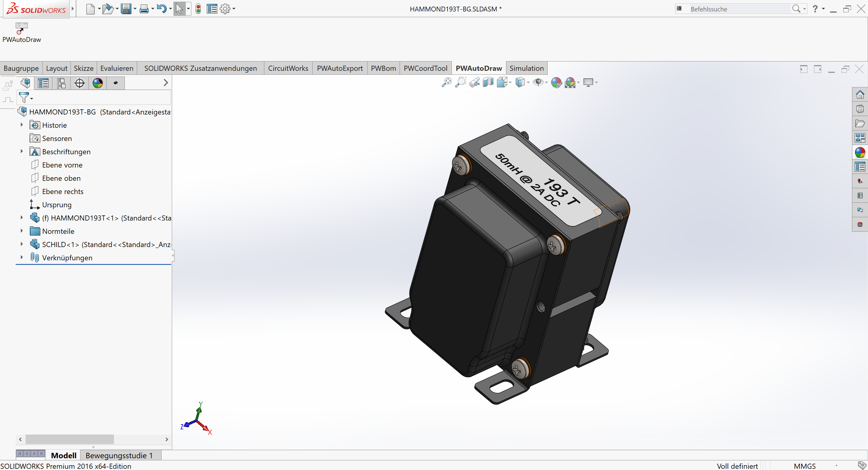
Task: Rebuild the model via traffic light icon
Action: 198,9
